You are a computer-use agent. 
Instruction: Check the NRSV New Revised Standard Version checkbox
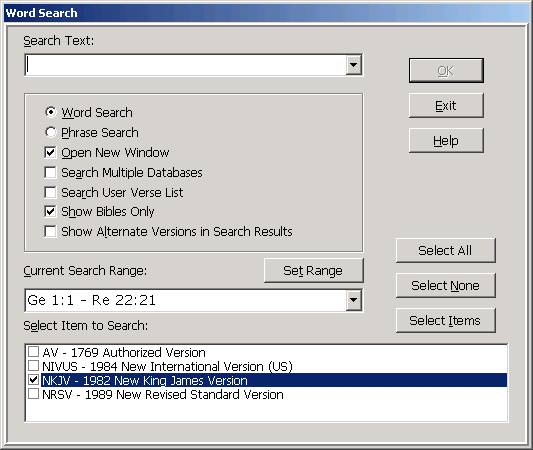tap(33, 394)
